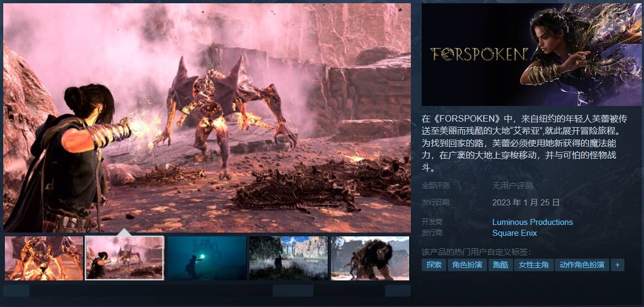644x307 pixels.
Task: Select the 跑酷 tag
Action: (501, 265)
